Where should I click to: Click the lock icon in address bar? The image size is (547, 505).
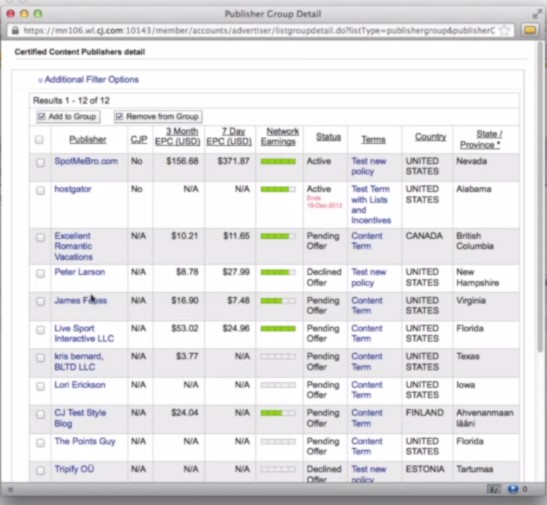pyautogui.click(x=15, y=30)
